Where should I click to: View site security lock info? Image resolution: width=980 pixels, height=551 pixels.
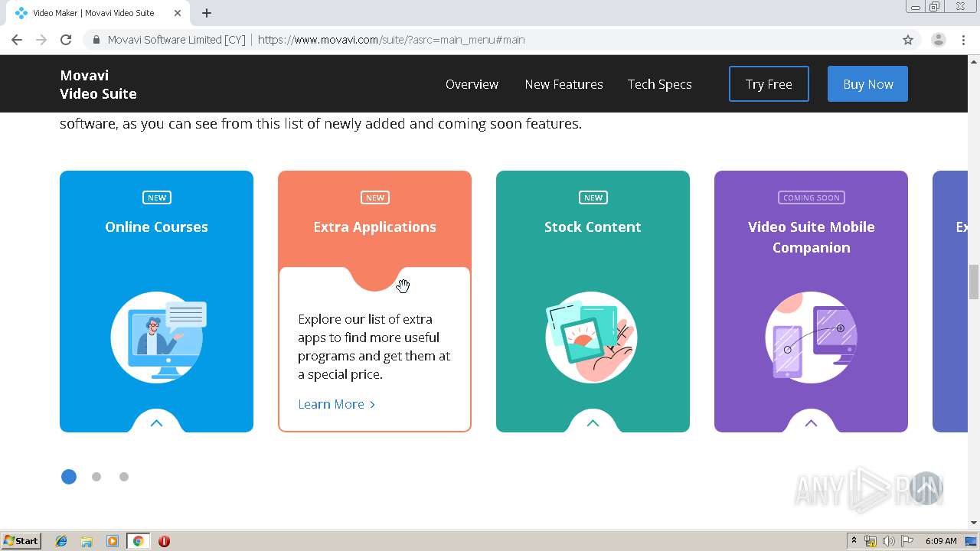point(96,40)
